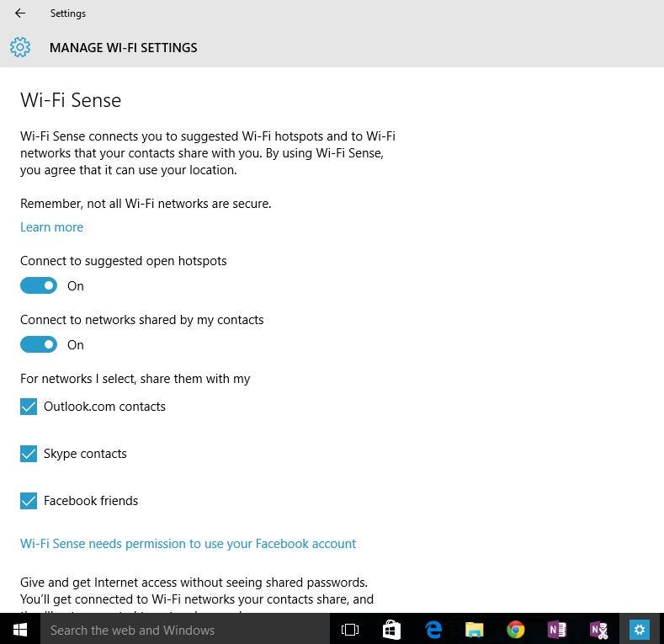Click 'Remember, not all Wi-Fi networks are secure.'
The image size is (664, 644).
point(146,204)
